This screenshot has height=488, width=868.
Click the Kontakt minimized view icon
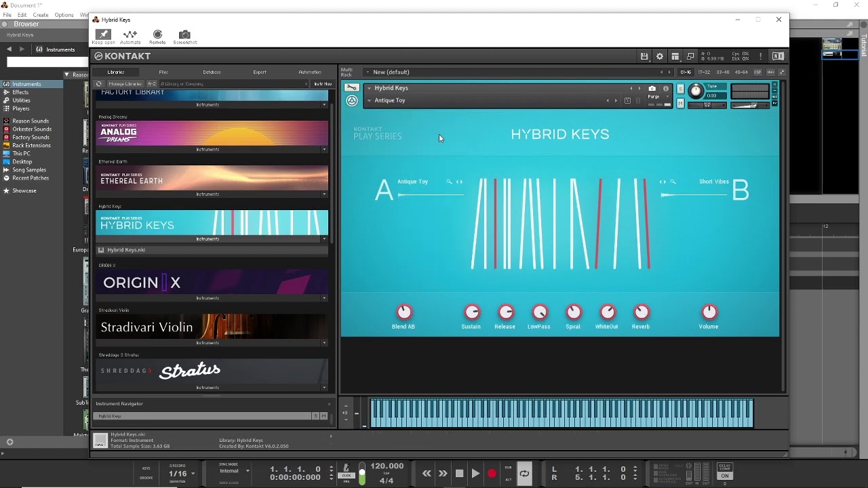[x=690, y=56]
